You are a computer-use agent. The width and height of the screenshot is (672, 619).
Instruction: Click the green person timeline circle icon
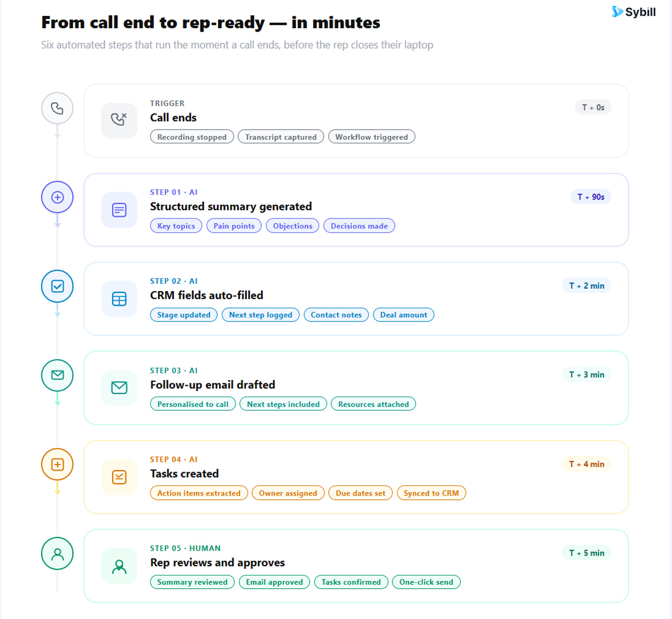pyautogui.click(x=57, y=554)
